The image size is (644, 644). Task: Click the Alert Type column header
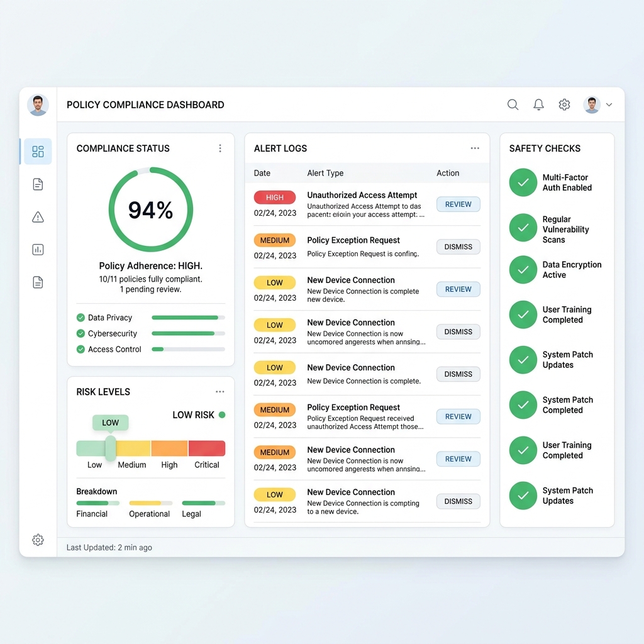325,174
